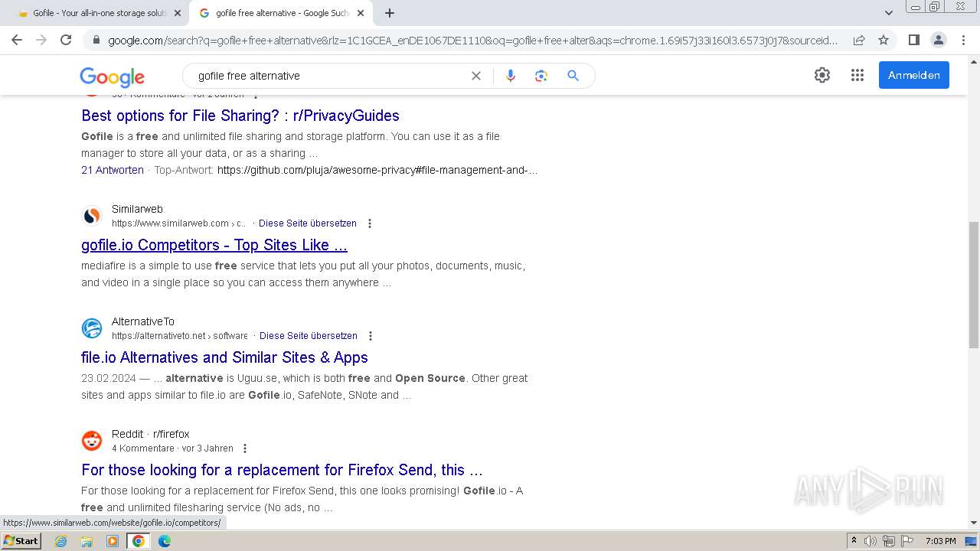Screen dimensions: 980x551
Task: Close the Gofile tab
Action: click(x=178, y=13)
